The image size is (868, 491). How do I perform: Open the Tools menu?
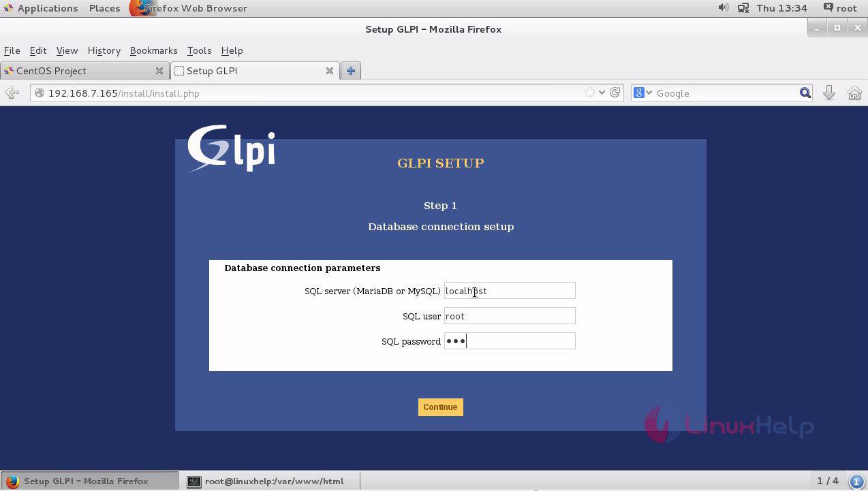click(199, 50)
